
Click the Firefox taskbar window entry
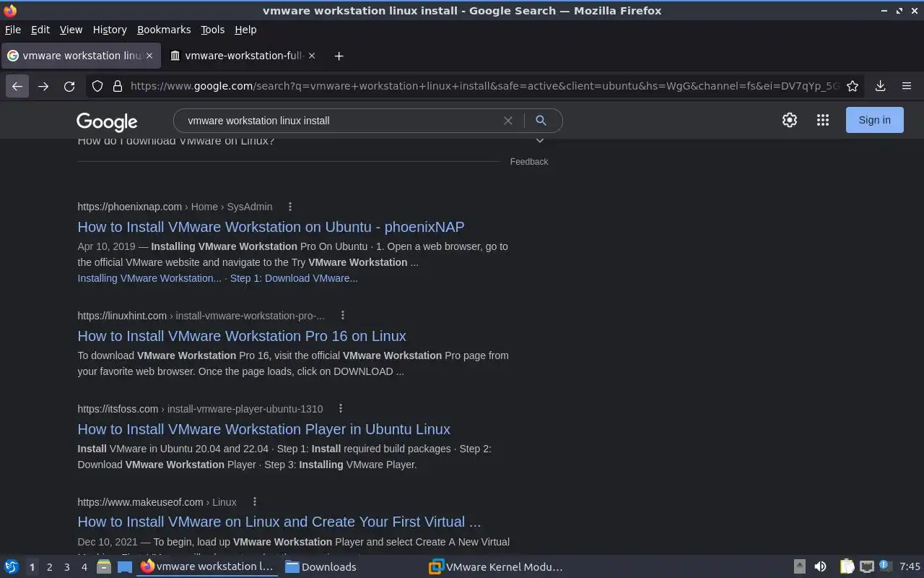click(x=208, y=566)
